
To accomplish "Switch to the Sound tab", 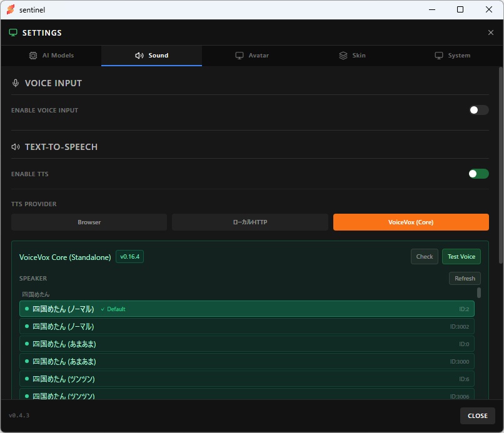I will click(151, 56).
